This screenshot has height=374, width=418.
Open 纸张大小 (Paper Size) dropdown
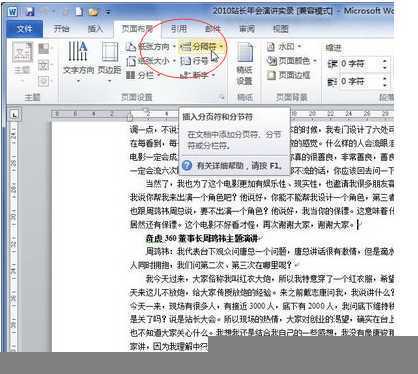point(151,61)
